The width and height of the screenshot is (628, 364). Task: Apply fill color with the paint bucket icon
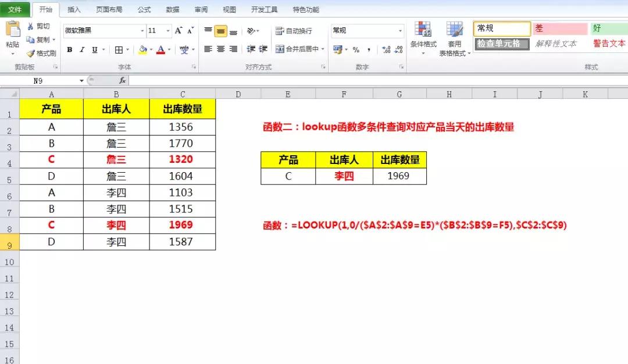[x=142, y=49]
